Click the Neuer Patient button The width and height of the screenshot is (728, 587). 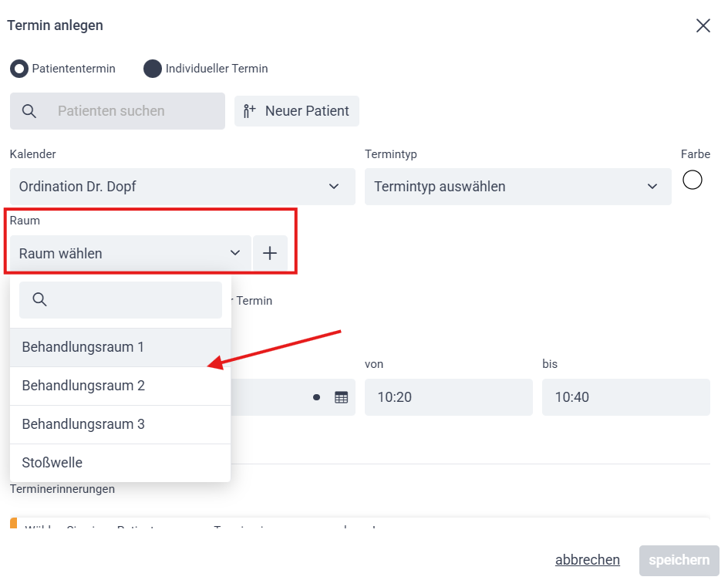[x=297, y=111]
